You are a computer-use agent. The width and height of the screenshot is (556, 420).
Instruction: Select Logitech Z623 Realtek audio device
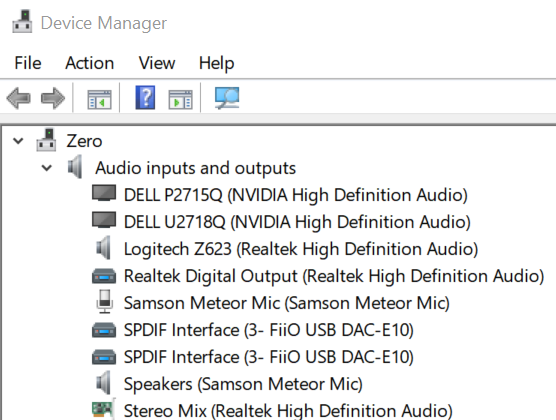tap(301, 249)
